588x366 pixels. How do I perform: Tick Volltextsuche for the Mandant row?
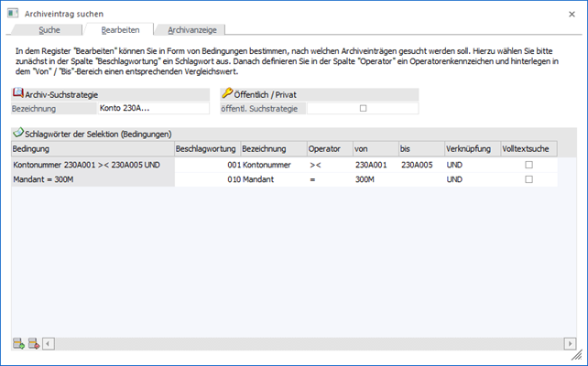pos(528,179)
